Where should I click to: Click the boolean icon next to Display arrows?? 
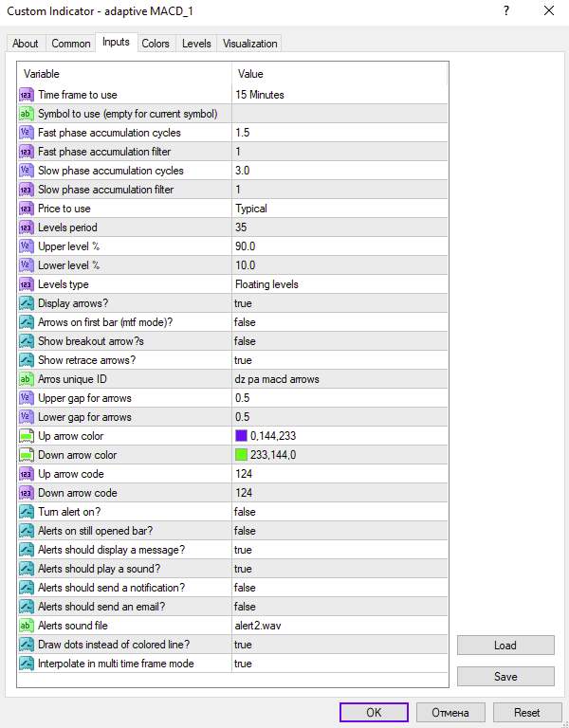click(26, 303)
